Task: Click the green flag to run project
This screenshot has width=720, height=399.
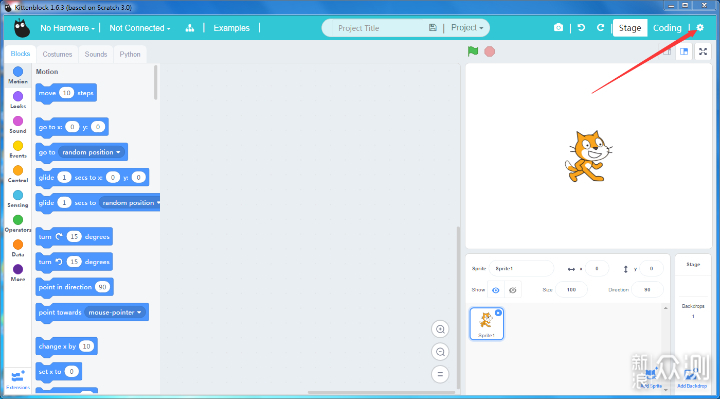Action: coord(473,51)
